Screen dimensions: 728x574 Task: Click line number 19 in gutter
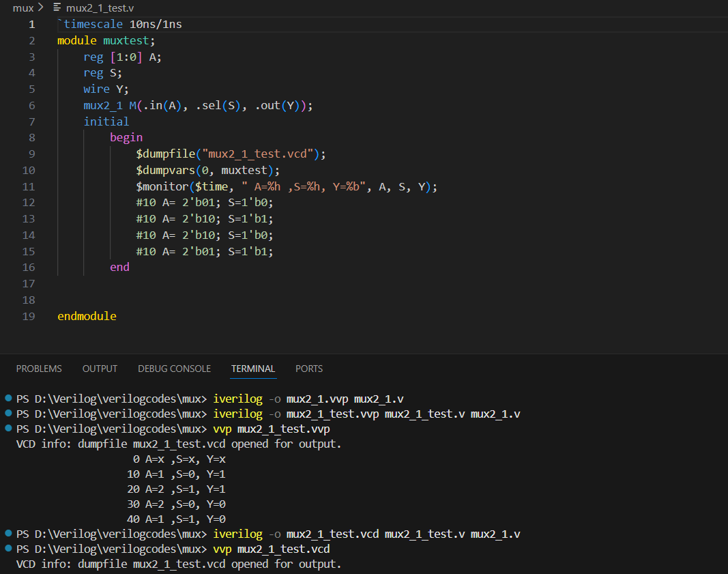pyautogui.click(x=29, y=316)
